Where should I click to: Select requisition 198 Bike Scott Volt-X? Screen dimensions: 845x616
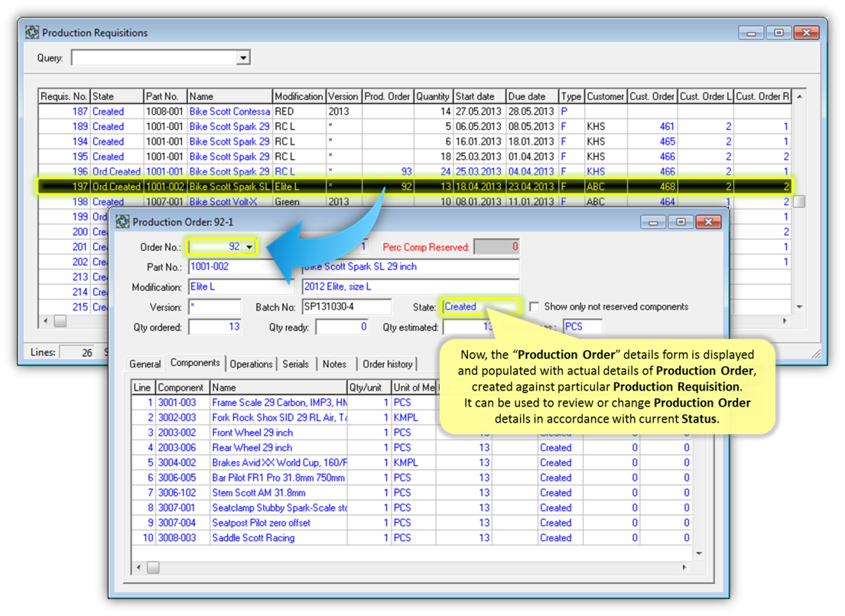pyautogui.click(x=414, y=202)
